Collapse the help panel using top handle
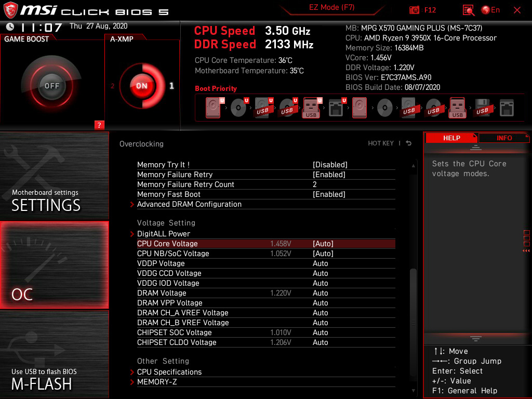This screenshot has height=399, width=532. 476,148
